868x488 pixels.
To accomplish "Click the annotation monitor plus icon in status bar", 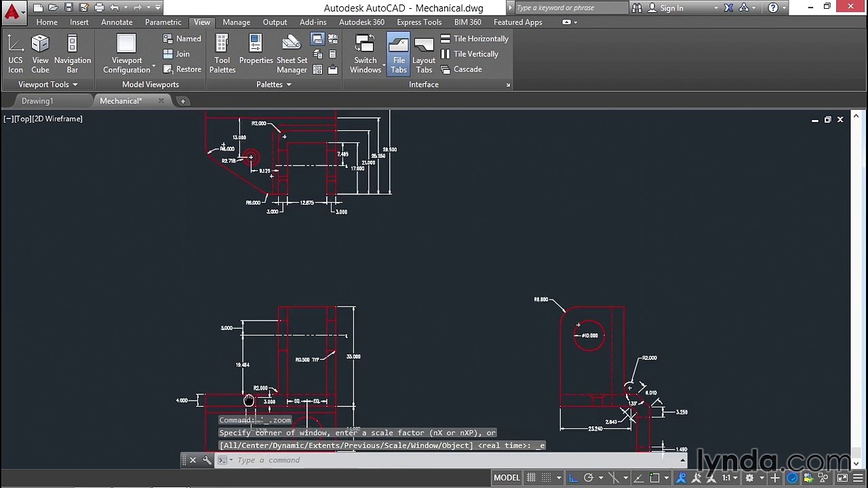I will tap(774, 478).
